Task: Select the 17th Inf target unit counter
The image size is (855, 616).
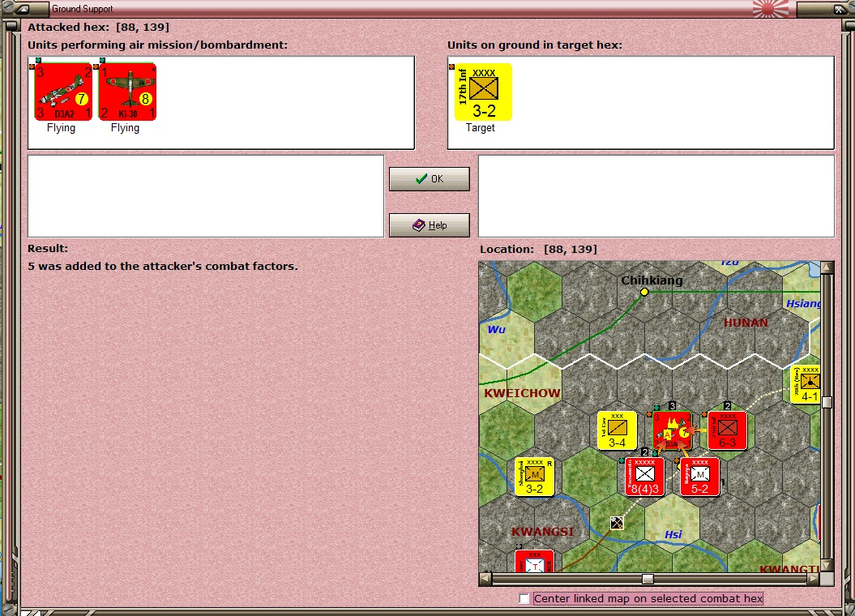Action: tap(483, 92)
